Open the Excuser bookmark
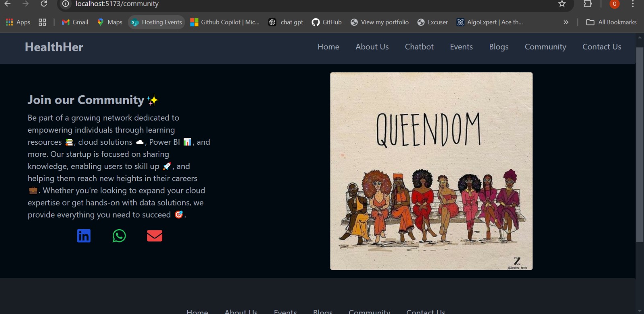This screenshot has height=314, width=644. coord(433,22)
